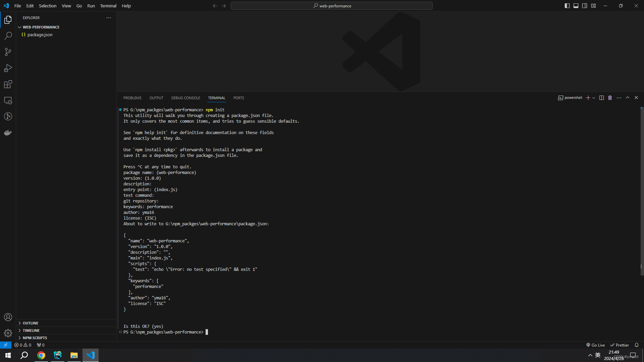Open Run and Debug view
Viewport: 644px width, 362px height.
8,68
